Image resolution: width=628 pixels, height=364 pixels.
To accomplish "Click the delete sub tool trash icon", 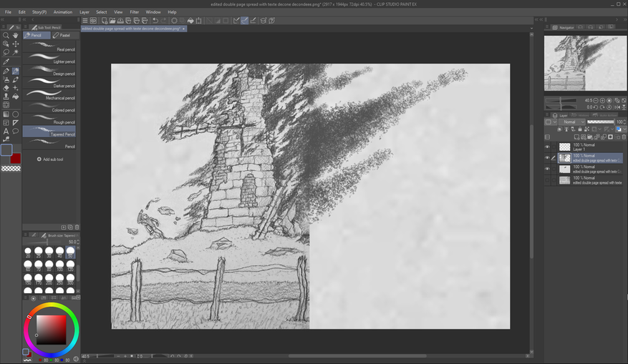I will (x=77, y=227).
